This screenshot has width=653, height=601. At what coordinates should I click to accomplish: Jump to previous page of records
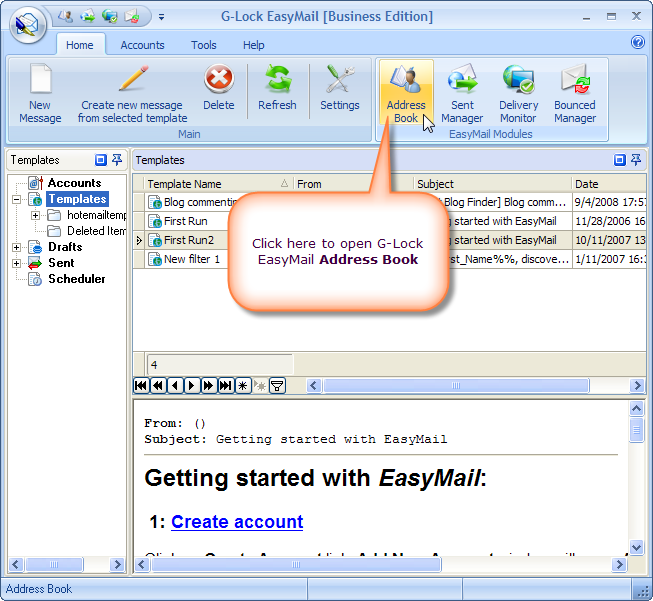[x=158, y=386]
